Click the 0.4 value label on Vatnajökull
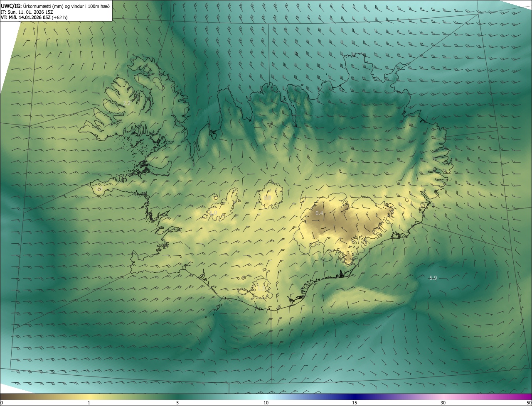The width and height of the screenshot is (532, 406). (319, 213)
